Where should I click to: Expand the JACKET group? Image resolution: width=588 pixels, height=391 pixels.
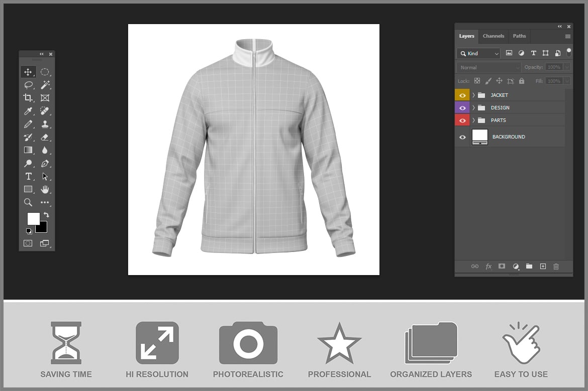(473, 95)
